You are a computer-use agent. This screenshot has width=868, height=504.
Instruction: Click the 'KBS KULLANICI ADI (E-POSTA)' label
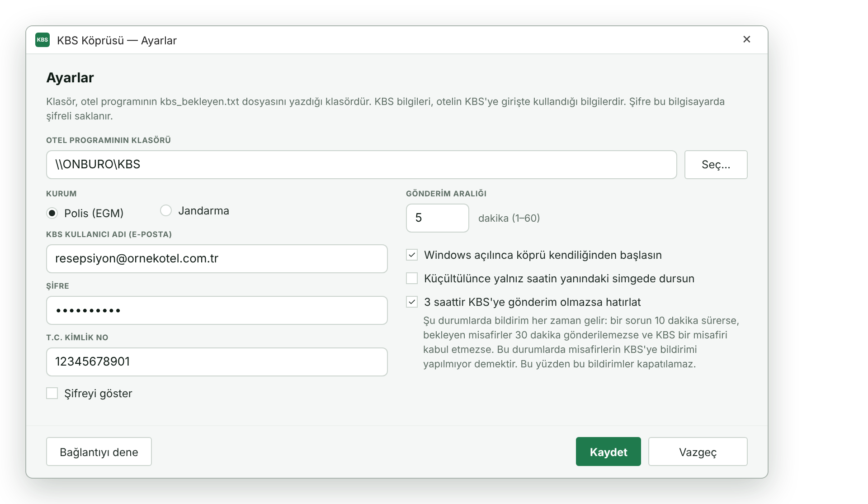coord(109,234)
